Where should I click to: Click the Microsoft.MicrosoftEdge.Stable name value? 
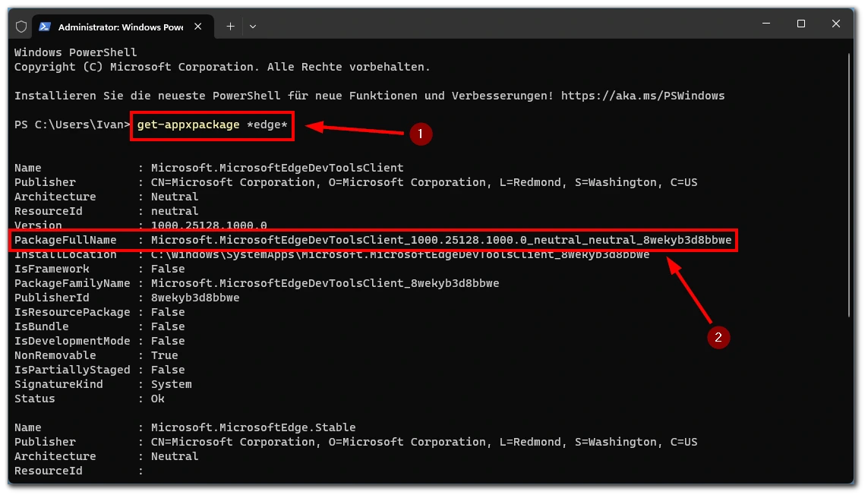[x=254, y=427]
